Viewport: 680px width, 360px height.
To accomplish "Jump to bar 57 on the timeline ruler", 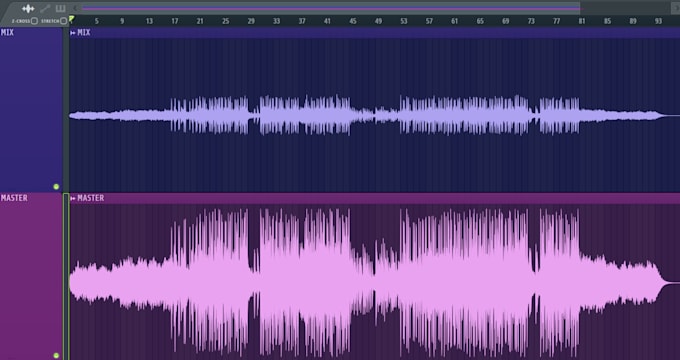I will [x=429, y=21].
